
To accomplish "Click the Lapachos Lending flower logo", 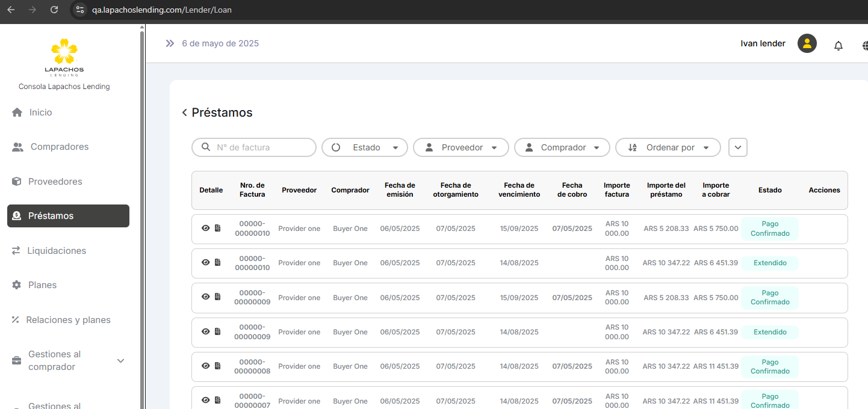I will (x=64, y=52).
